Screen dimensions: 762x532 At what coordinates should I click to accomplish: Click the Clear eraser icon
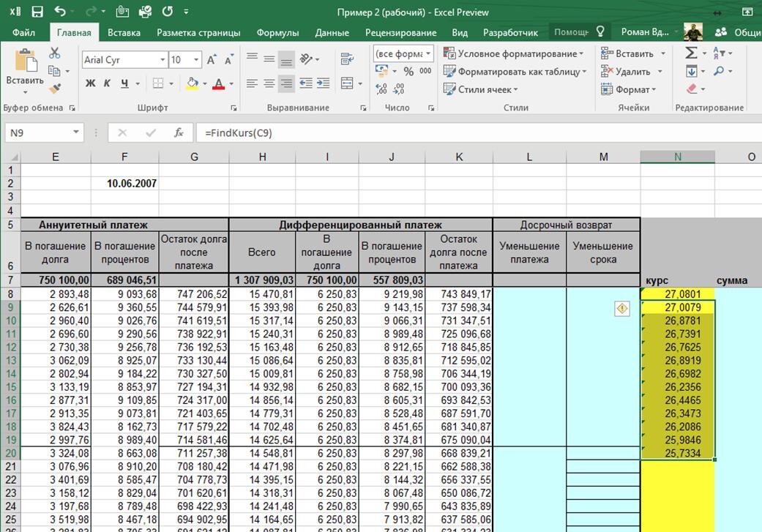[692, 89]
